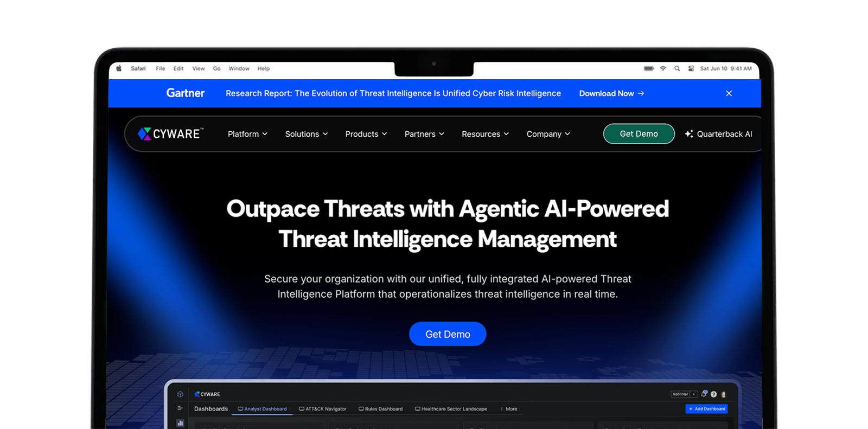The image size is (868, 429).
Task: Open the Control Center icon
Action: coord(691,68)
